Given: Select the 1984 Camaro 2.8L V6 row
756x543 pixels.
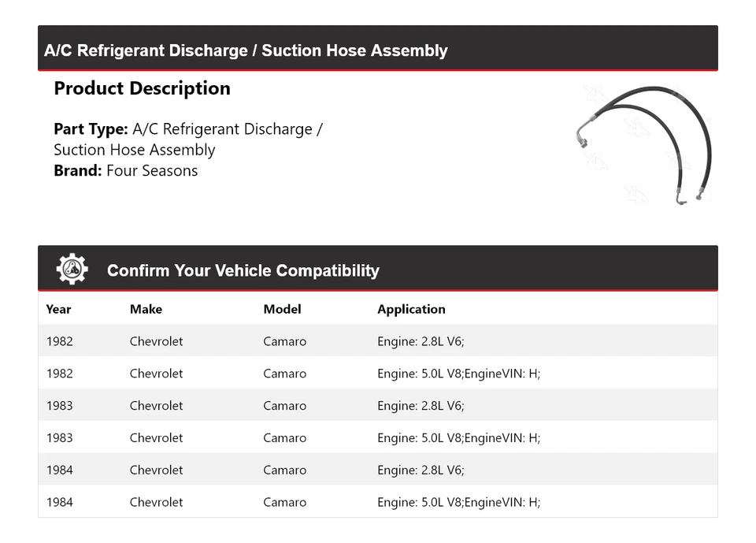Looking at the screenshot, I should (378, 470).
